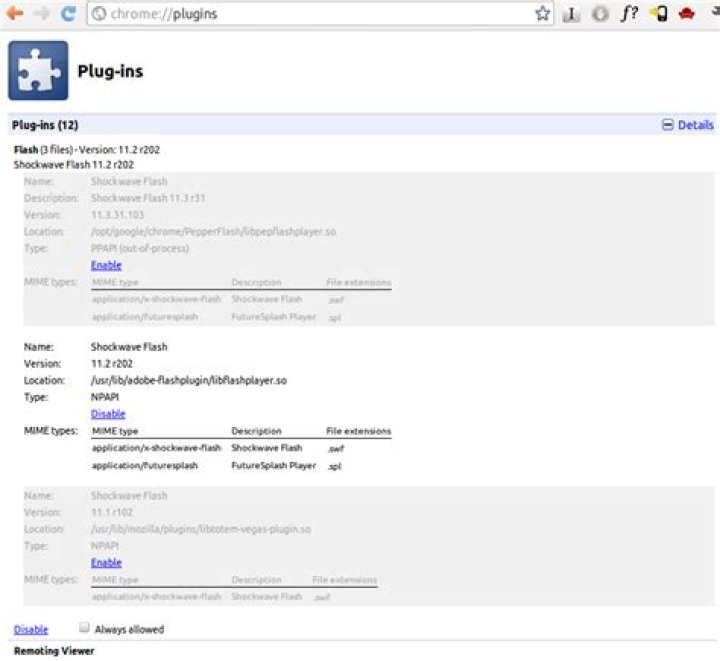This screenshot has height=661, width=720.
Task: Click version 11.2 r202 of the enabled plugin
Action: coord(112,364)
